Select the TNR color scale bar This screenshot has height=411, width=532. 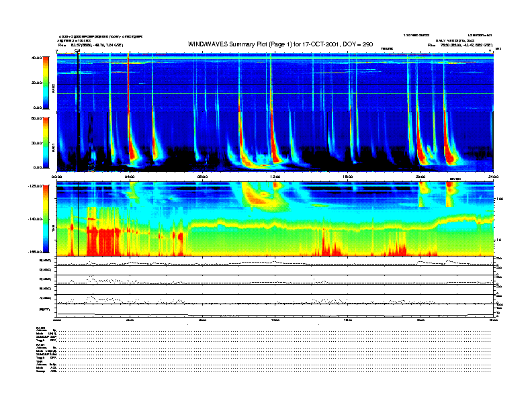(46, 219)
